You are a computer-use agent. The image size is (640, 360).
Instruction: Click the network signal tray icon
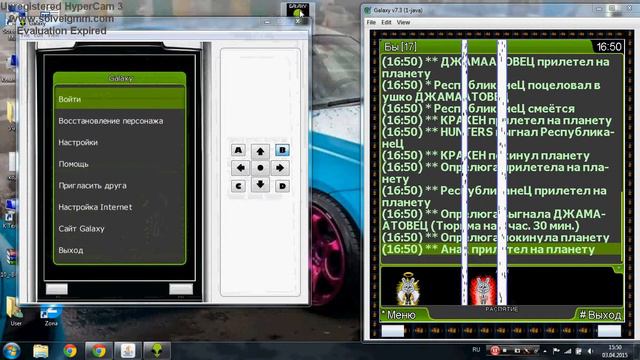point(568,351)
